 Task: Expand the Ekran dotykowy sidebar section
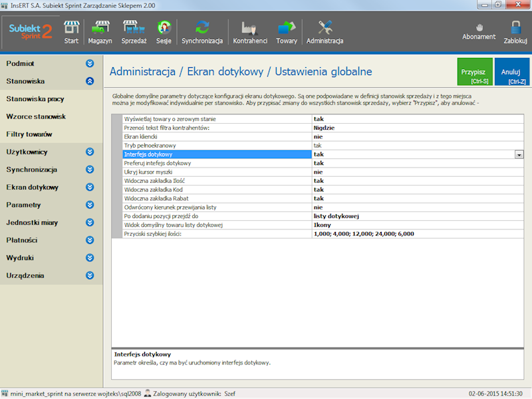90,188
